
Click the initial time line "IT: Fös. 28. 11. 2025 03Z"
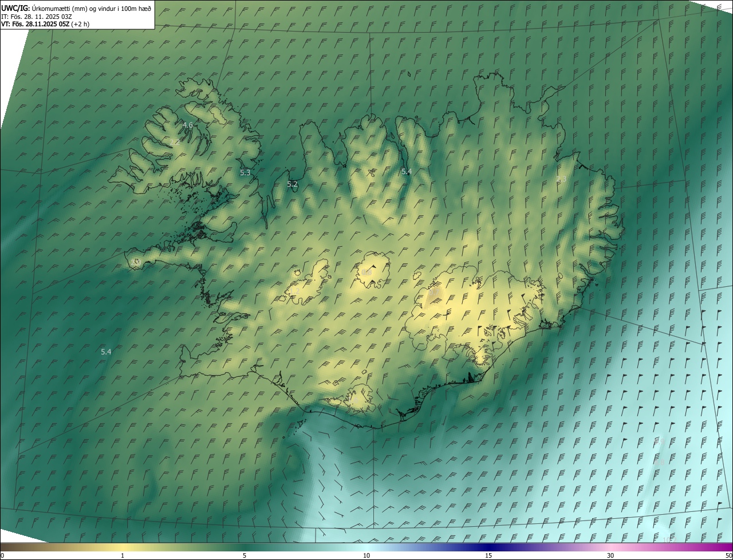(37, 16)
